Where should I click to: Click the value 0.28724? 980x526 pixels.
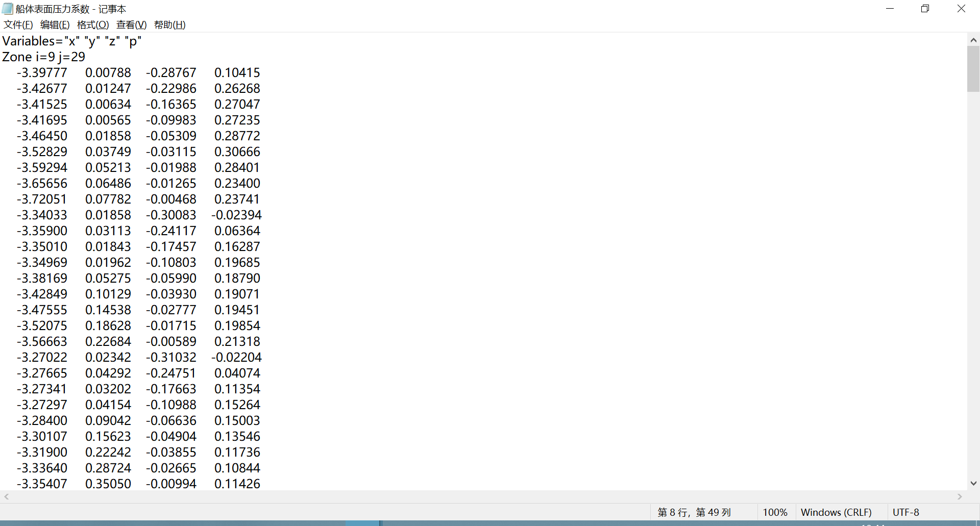108,468
